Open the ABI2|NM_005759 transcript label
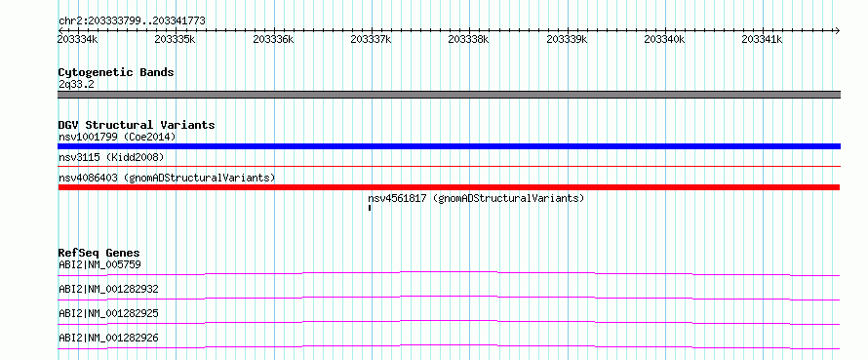Image resolution: width=868 pixels, height=360 pixels. [99, 264]
